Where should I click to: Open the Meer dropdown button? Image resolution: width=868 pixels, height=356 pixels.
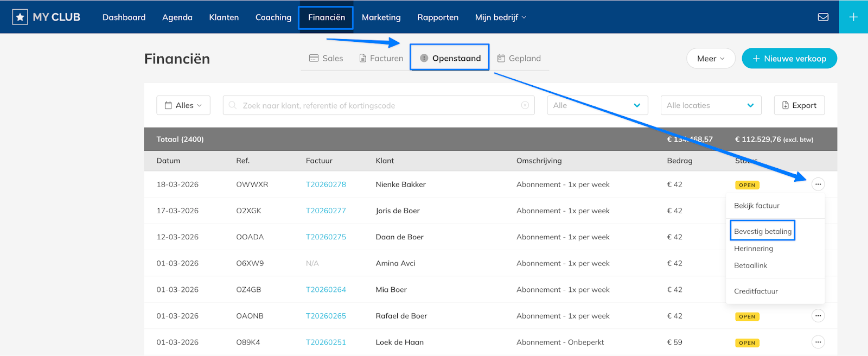click(711, 59)
